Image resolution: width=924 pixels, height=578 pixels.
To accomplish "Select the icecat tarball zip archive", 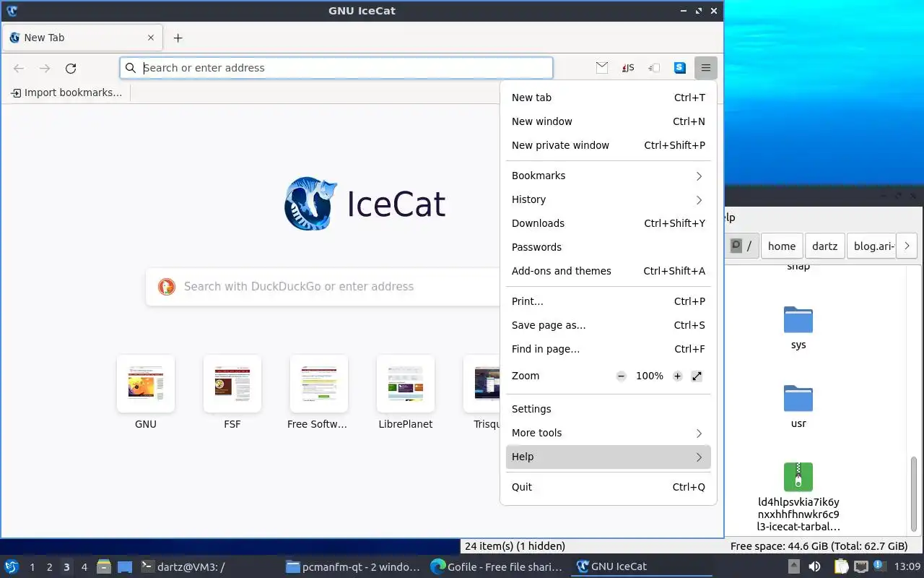I will (x=798, y=497).
